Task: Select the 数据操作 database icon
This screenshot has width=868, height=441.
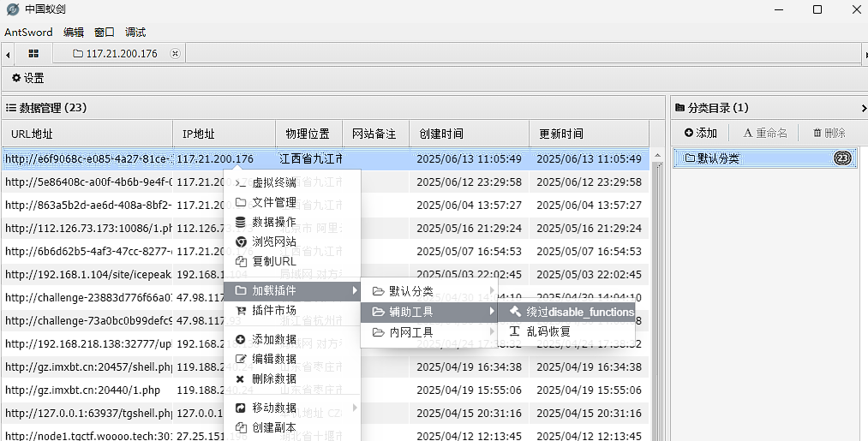Action: click(240, 222)
